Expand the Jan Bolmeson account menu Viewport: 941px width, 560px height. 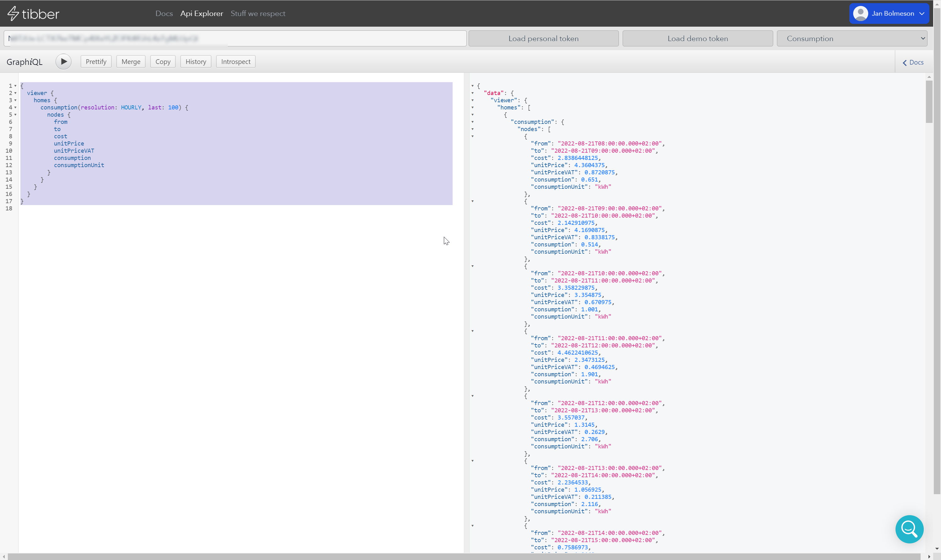921,13
